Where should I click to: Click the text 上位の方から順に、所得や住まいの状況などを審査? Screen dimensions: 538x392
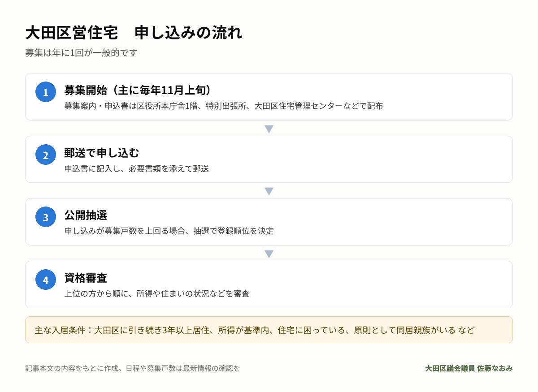tap(156, 294)
